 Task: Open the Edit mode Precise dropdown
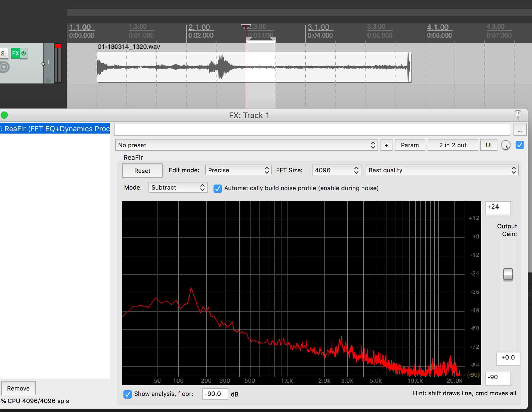click(x=238, y=170)
